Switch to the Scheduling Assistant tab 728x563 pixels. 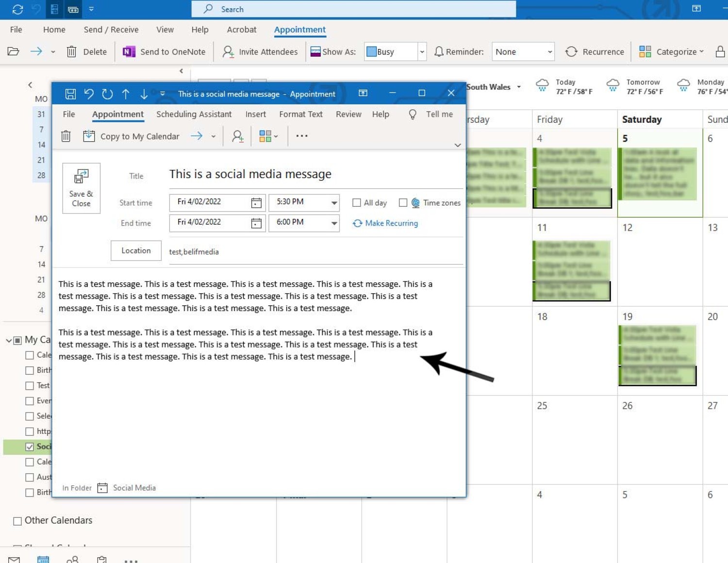tap(194, 114)
